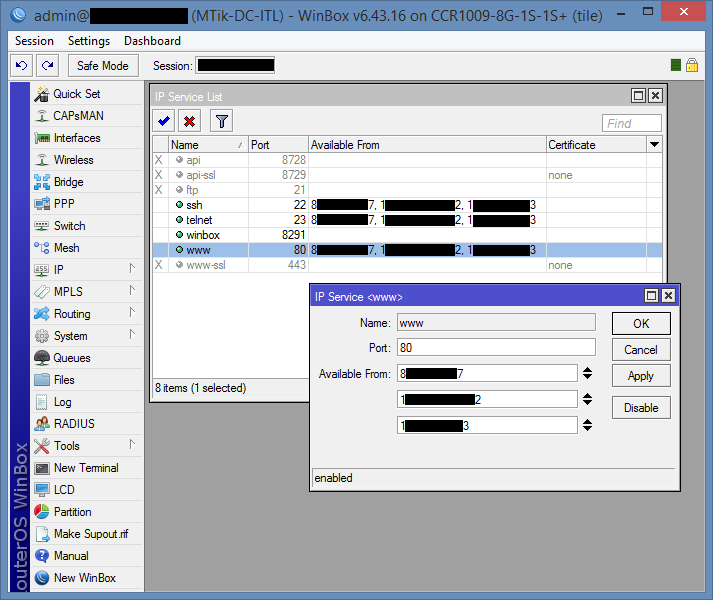This screenshot has width=713, height=600.
Task: Open the RADIUS menu item
Action: click(x=86, y=424)
